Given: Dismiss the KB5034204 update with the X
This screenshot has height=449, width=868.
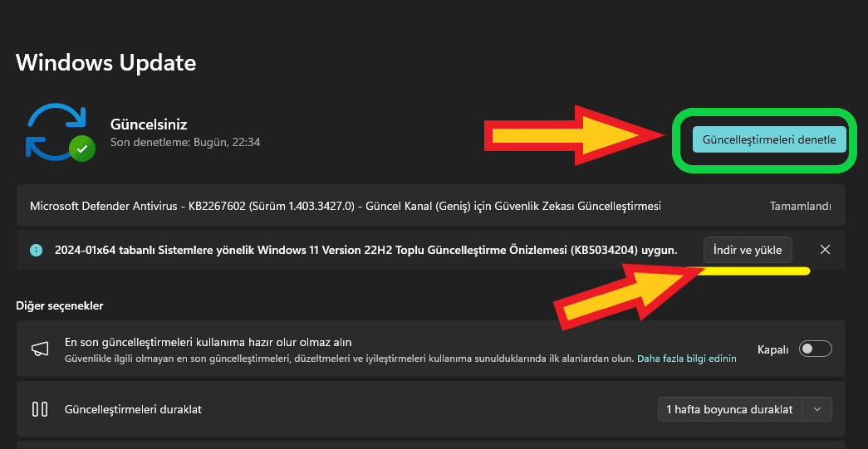Looking at the screenshot, I should (825, 250).
